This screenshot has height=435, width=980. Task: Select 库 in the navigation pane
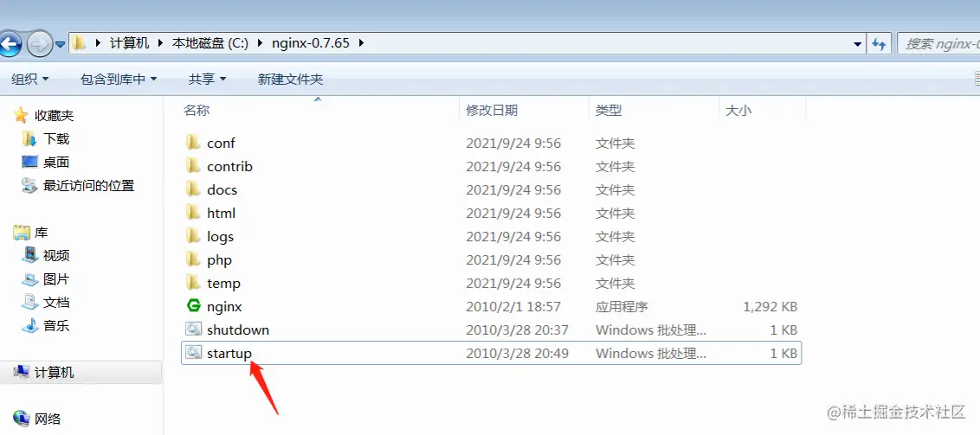42,233
